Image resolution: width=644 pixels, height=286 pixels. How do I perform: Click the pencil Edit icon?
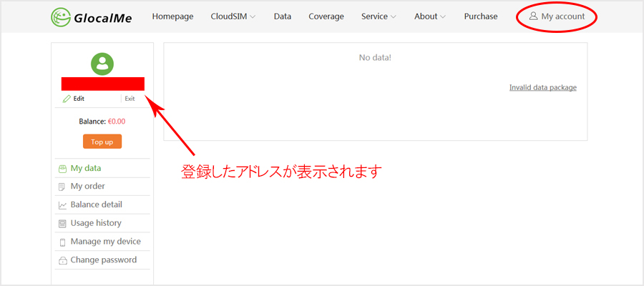pos(67,99)
